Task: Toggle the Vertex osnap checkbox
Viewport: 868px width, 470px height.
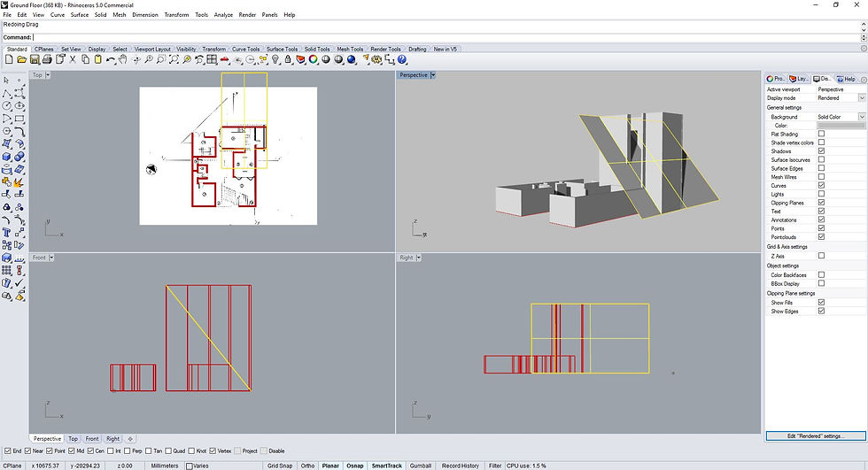Action: [213, 451]
